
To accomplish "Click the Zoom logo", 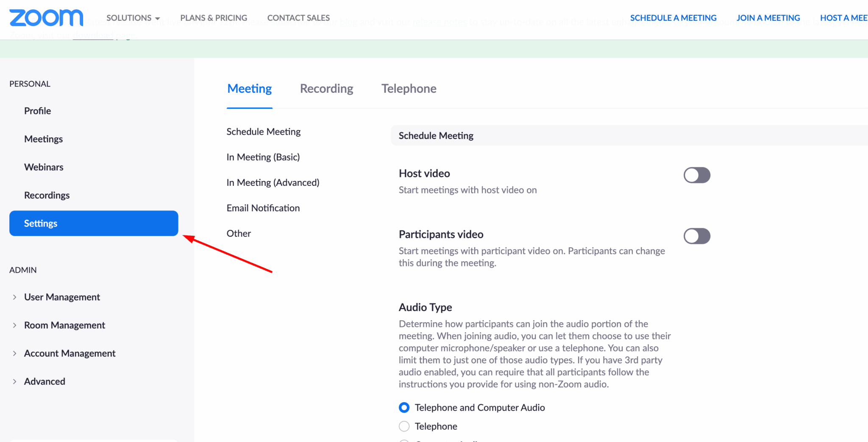I will (46, 18).
